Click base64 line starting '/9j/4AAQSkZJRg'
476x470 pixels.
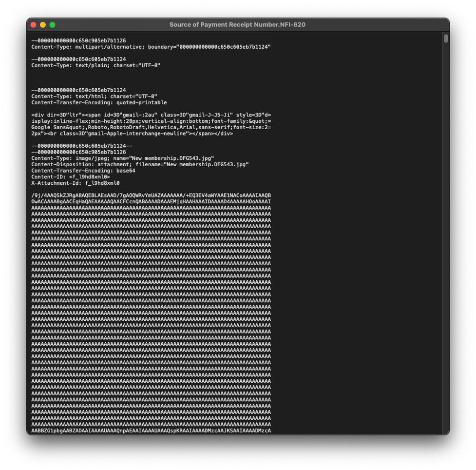point(151,196)
